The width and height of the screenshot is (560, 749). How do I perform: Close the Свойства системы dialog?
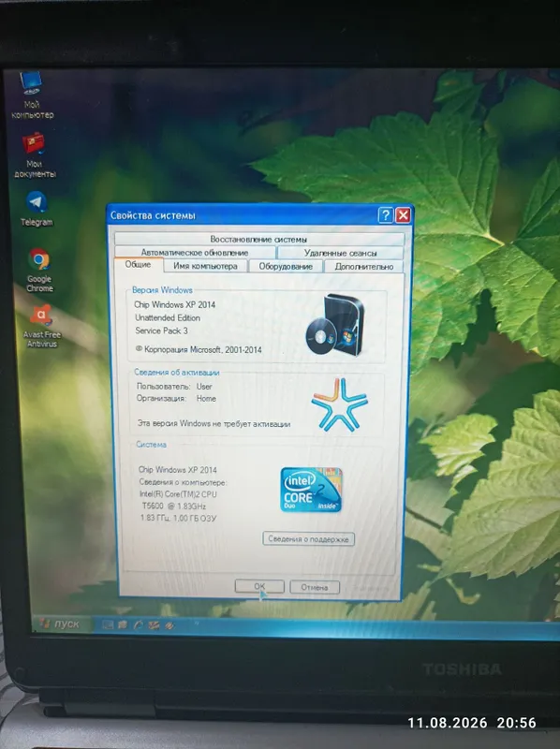pos(403,215)
